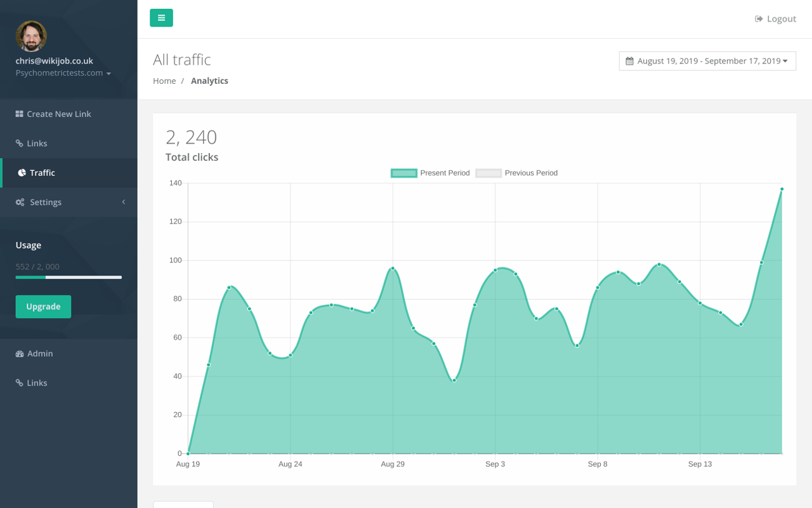The image size is (812, 508).
Task: Expand the Settings submenu chevron
Action: click(124, 202)
